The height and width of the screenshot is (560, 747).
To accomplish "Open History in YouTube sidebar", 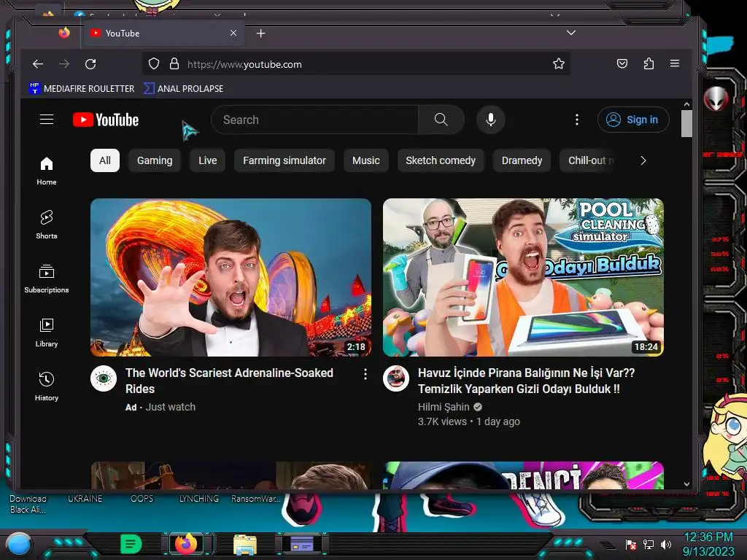I will pos(47,386).
